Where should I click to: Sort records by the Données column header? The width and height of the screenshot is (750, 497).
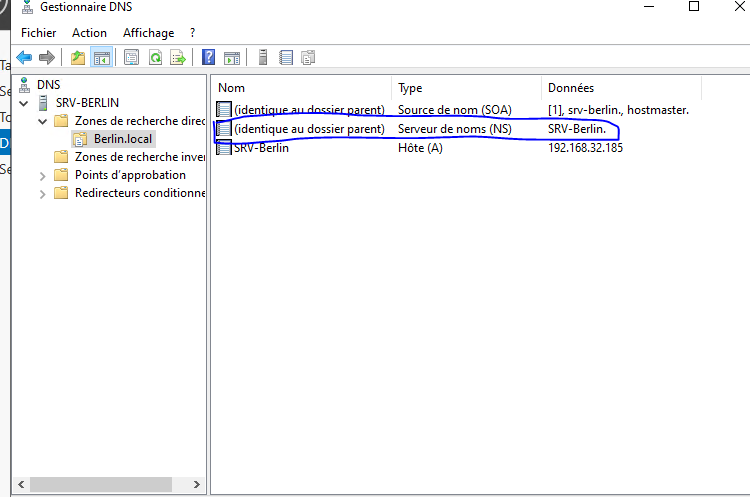pyautogui.click(x=570, y=88)
